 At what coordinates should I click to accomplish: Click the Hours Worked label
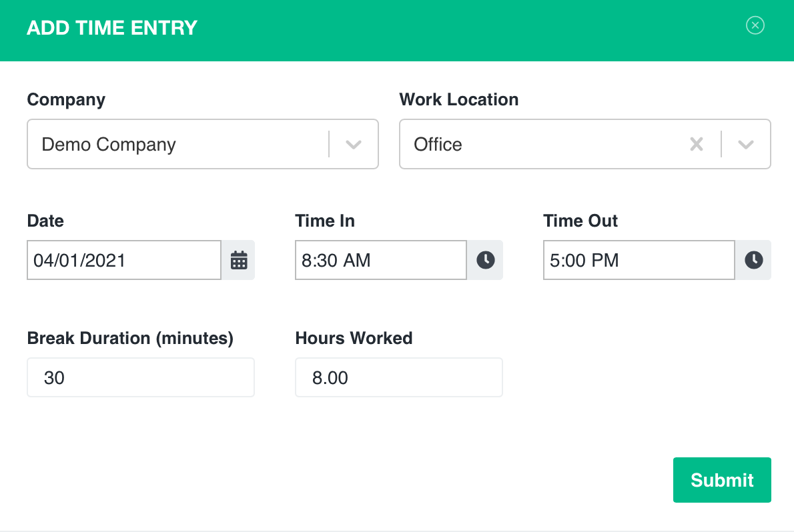point(354,338)
